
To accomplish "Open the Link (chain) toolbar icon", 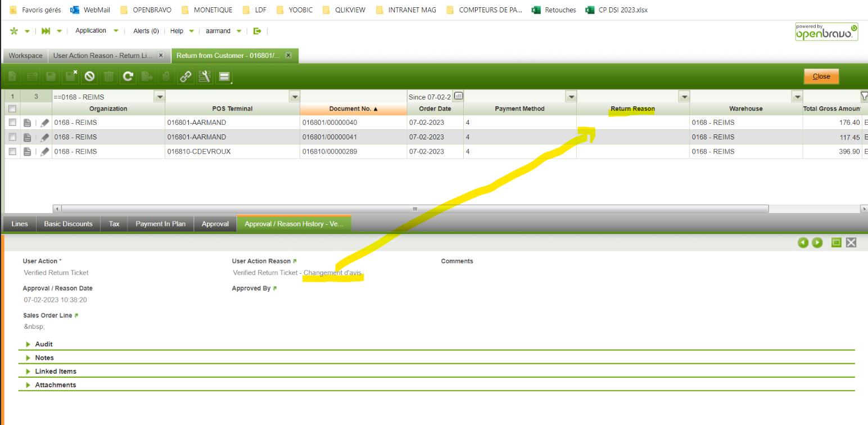I will (185, 76).
